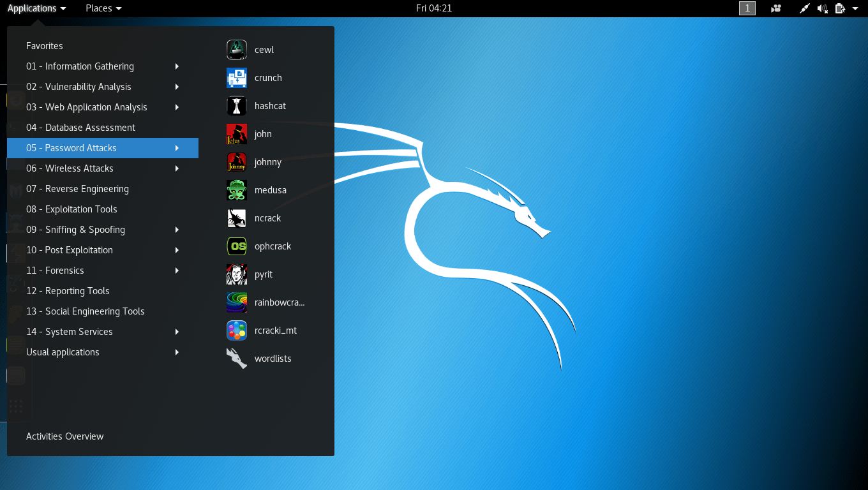Open the crunch wordlist tool
This screenshot has height=490, width=868.
click(x=267, y=77)
